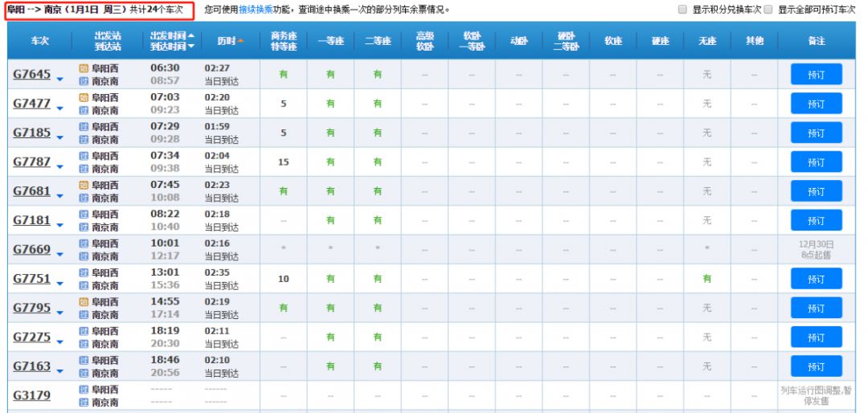Reserve train G7751 via 预订

817,279
